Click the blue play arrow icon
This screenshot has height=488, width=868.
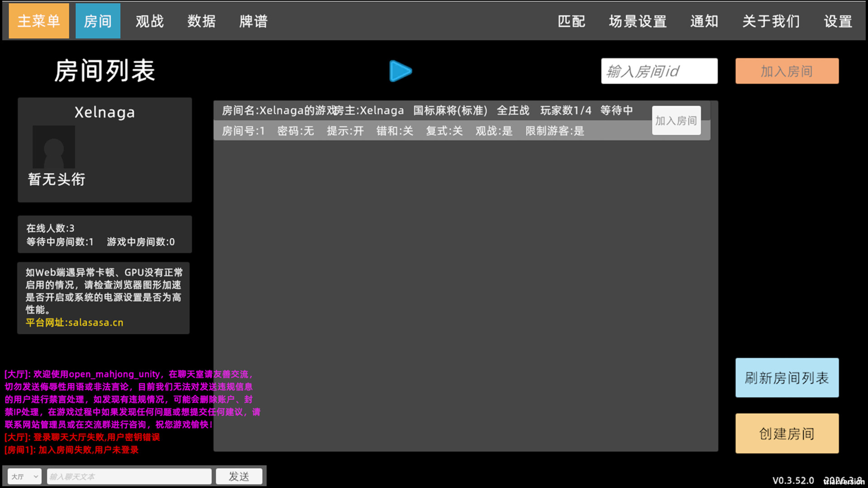click(x=400, y=71)
